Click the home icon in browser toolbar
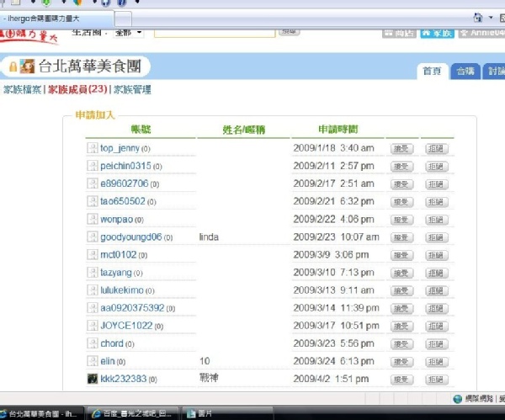 click(x=478, y=18)
